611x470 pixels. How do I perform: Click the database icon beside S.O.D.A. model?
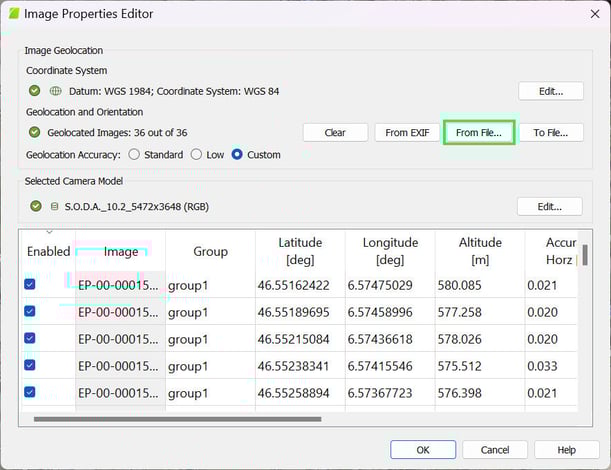[55, 206]
